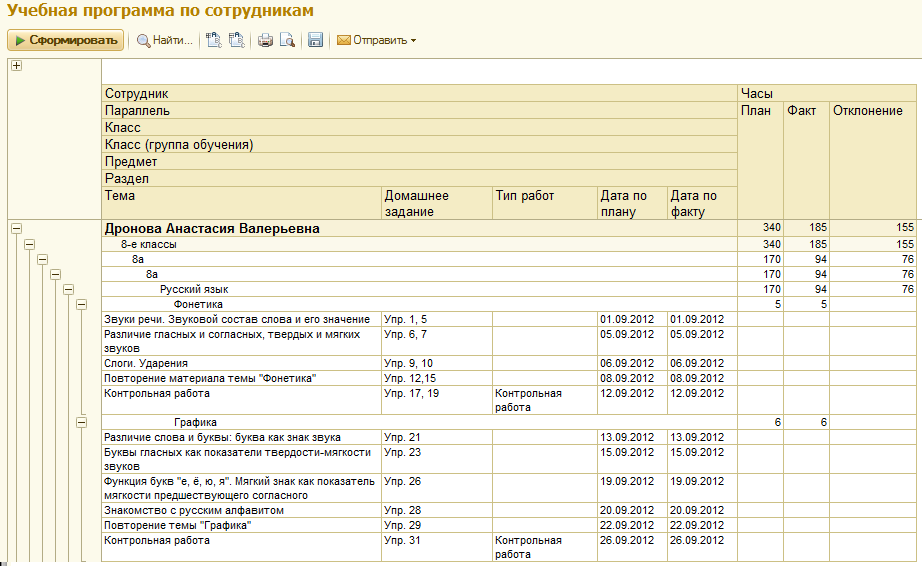This screenshot has width=922, height=566.
Task: Expand the plus box above the report header
Action: (16, 66)
